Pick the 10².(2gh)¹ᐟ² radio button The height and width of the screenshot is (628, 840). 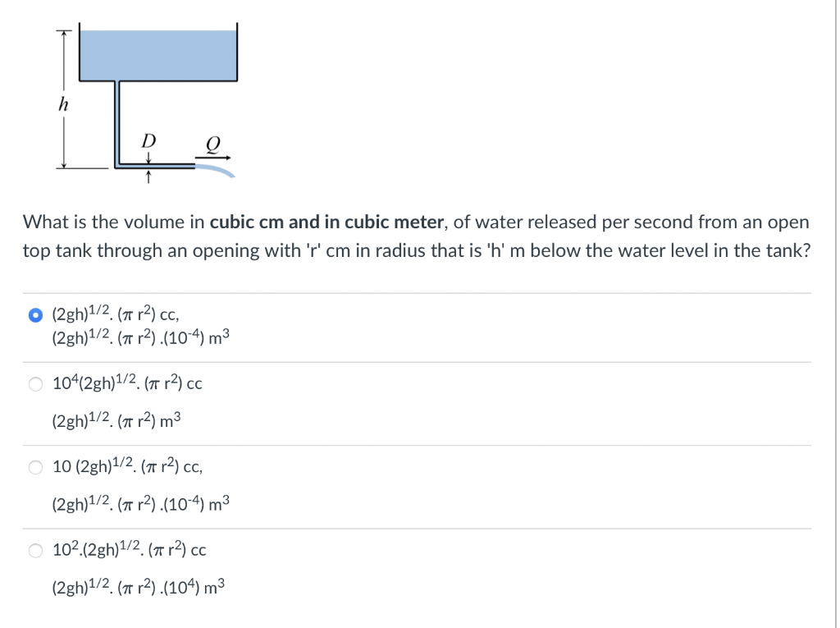[x=35, y=550]
